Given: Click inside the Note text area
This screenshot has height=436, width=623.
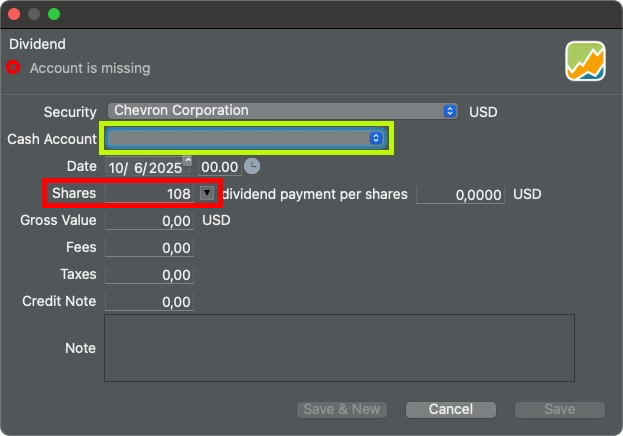Looking at the screenshot, I should tap(339, 348).
